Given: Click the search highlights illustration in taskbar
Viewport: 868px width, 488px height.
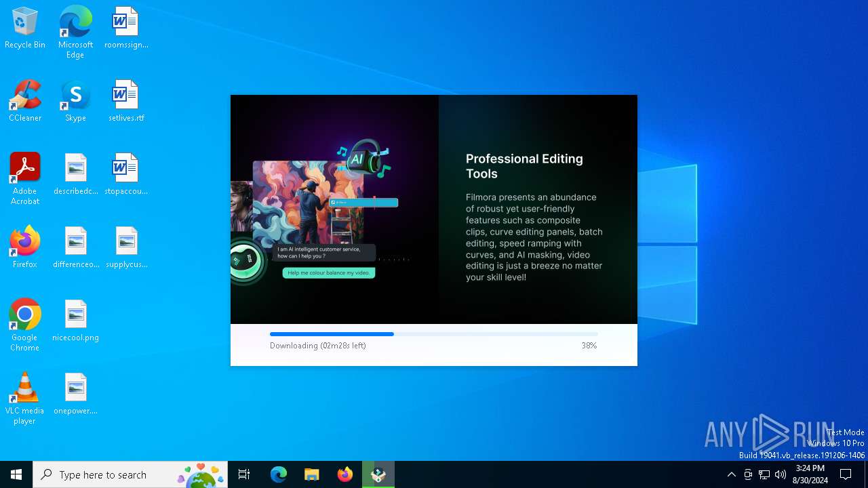Looking at the screenshot, I should point(201,474).
